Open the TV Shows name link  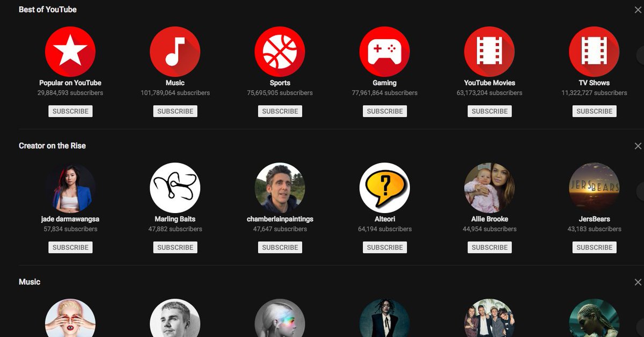[x=594, y=83]
